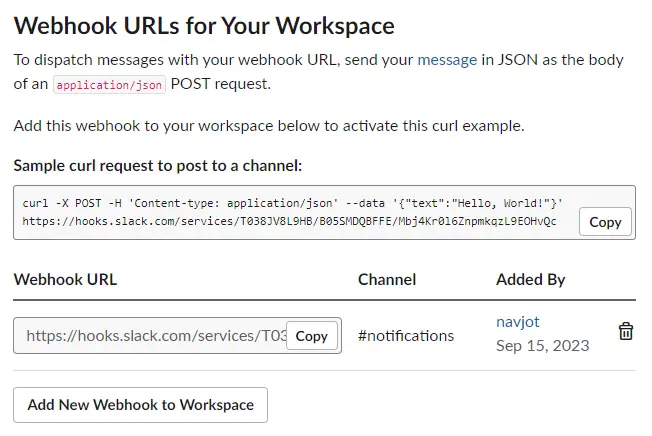Copy the webhook URL from the table

312,336
